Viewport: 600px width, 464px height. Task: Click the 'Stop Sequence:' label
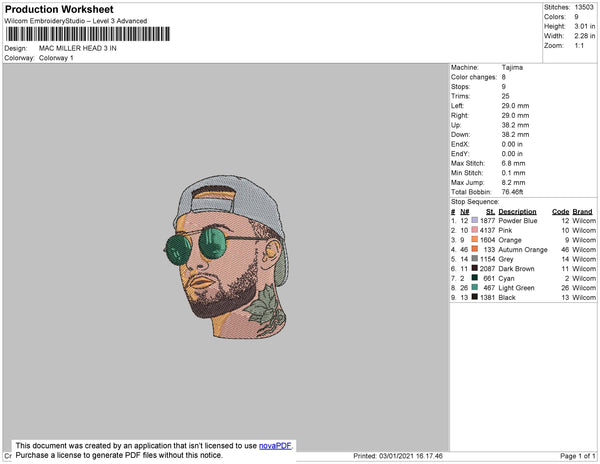475,202
